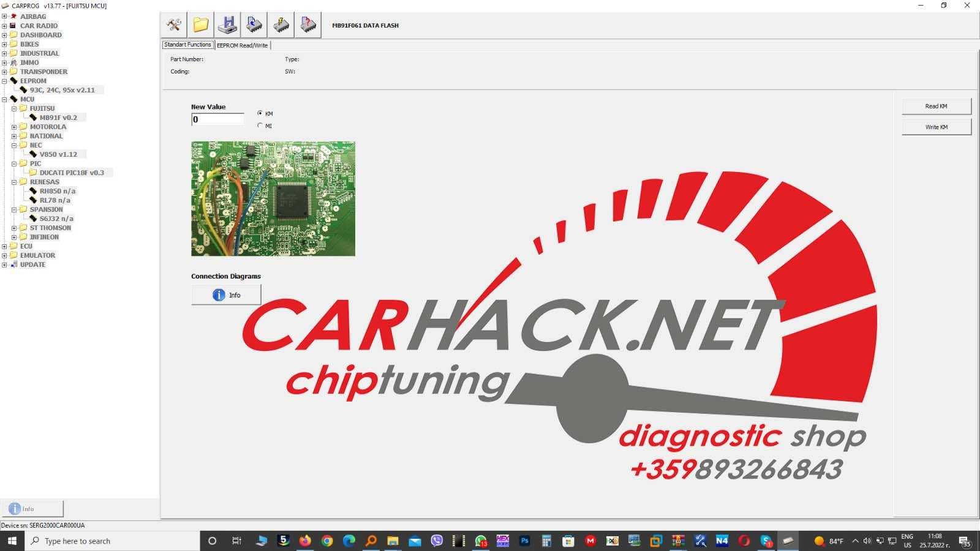
Task: Show hidden system tray icons
Action: coord(855,541)
